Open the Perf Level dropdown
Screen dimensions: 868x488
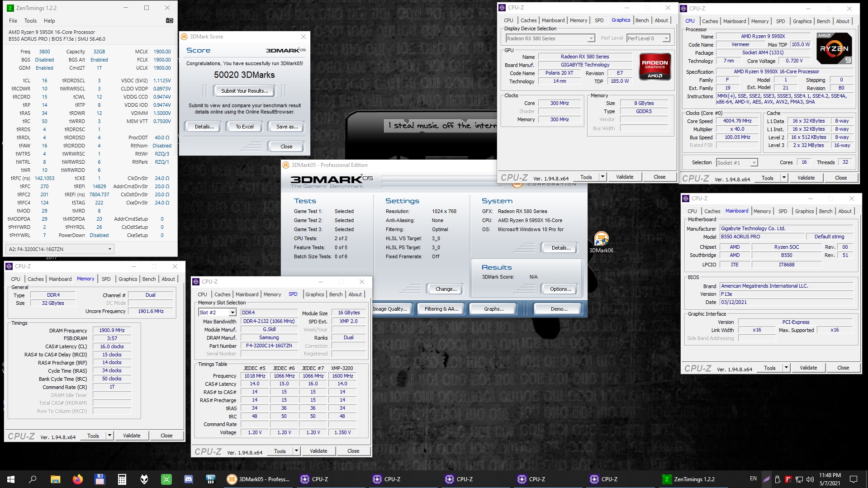coord(648,38)
